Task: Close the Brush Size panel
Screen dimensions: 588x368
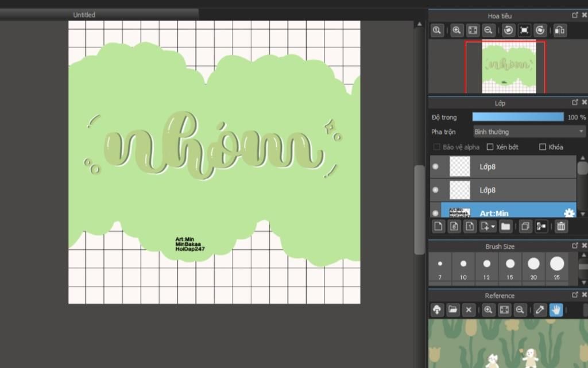Action: (584, 246)
